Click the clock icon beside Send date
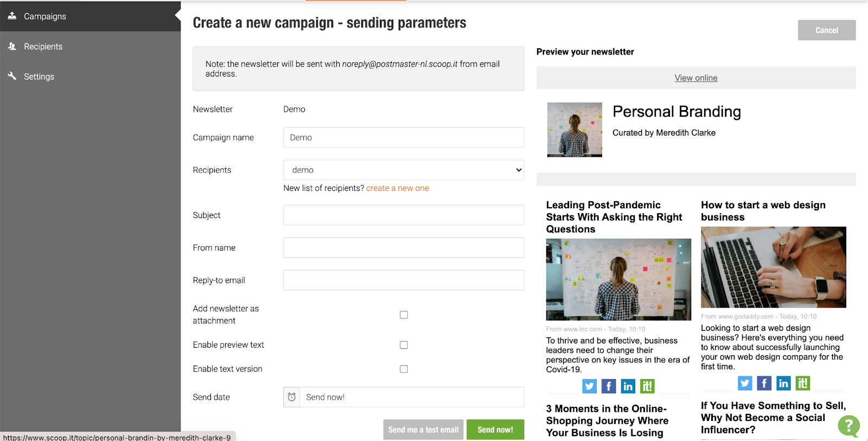This screenshot has width=868, height=441. click(x=292, y=397)
